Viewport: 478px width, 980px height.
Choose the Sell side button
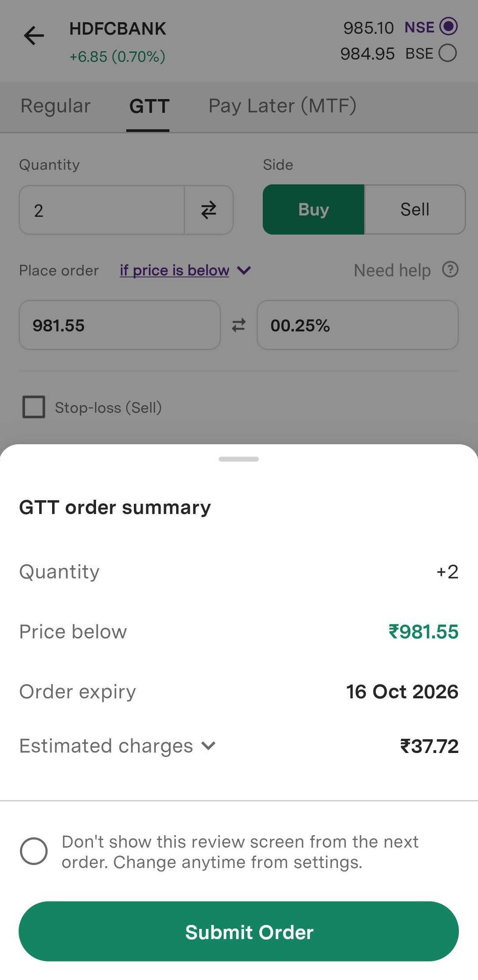click(x=414, y=210)
